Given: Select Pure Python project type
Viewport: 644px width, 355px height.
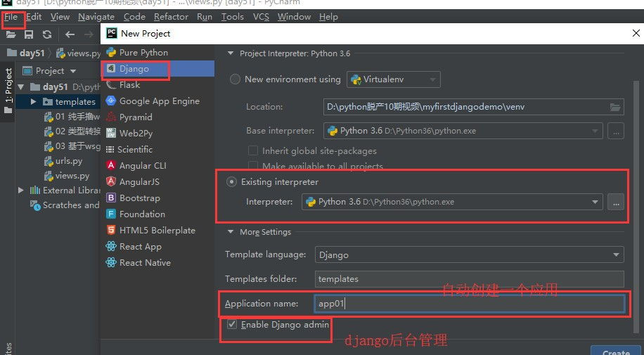Looking at the screenshot, I should pos(157,53).
